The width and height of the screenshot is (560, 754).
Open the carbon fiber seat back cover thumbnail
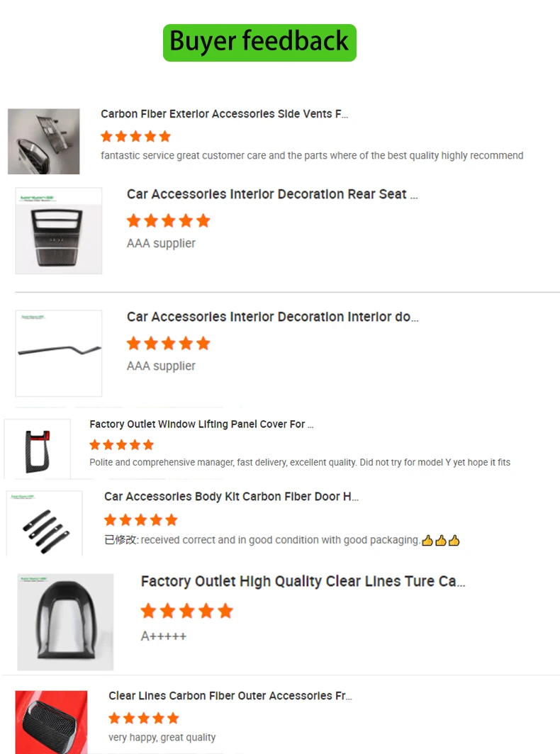pos(65,621)
